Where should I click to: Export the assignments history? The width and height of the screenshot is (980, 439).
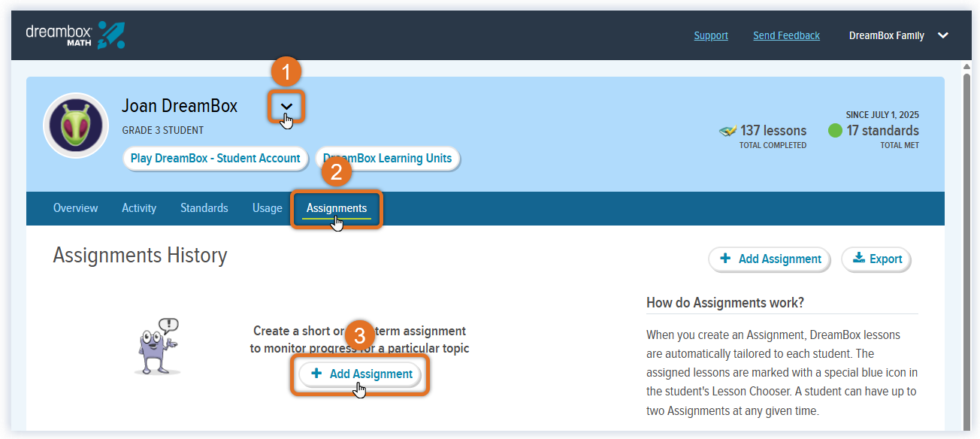pos(876,259)
